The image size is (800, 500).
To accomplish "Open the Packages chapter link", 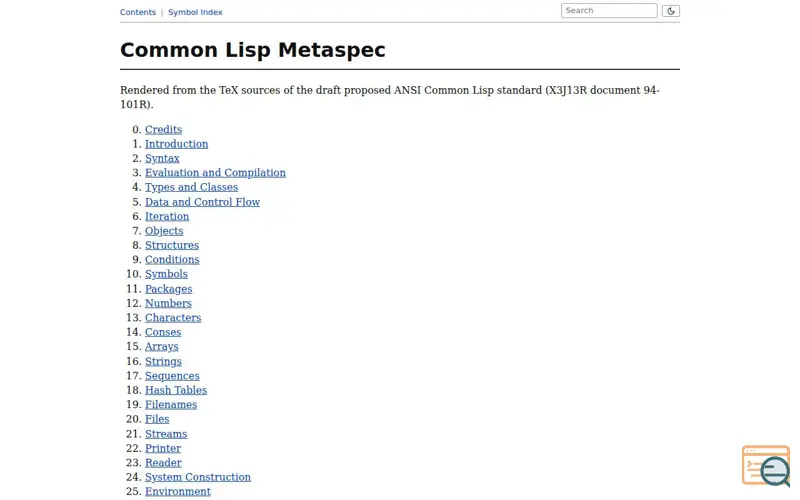I will 168,289.
